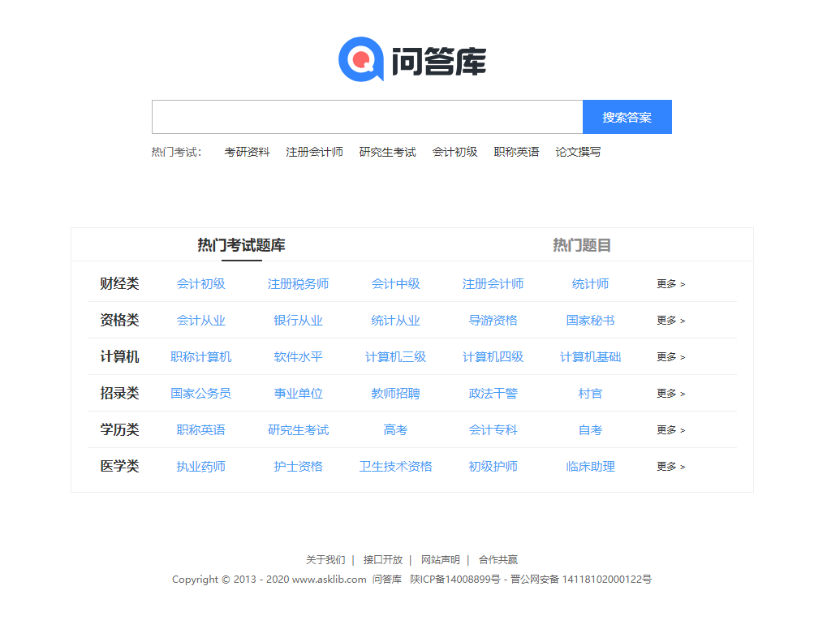The height and width of the screenshot is (638, 840).
Task: Open the 网站声明 footer link
Action: tap(441, 560)
